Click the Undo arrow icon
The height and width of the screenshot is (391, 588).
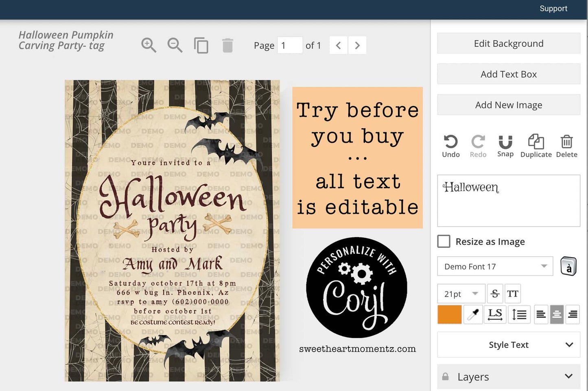click(450, 142)
